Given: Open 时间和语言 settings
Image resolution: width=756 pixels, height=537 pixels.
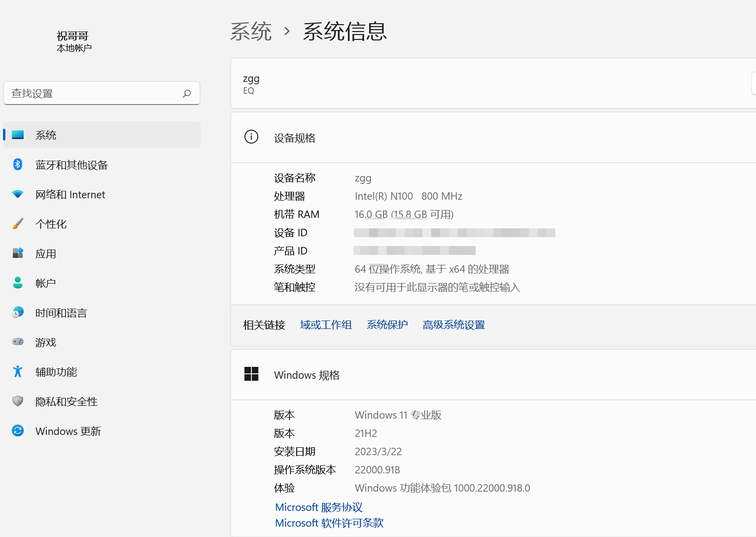Looking at the screenshot, I should point(102,312).
